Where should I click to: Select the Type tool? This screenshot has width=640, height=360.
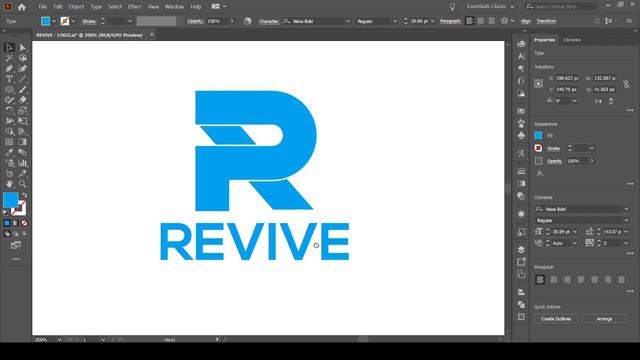click(x=9, y=79)
